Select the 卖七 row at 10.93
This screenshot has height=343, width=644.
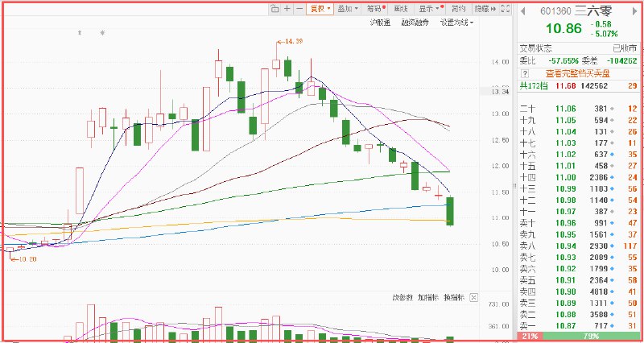(x=578, y=258)
